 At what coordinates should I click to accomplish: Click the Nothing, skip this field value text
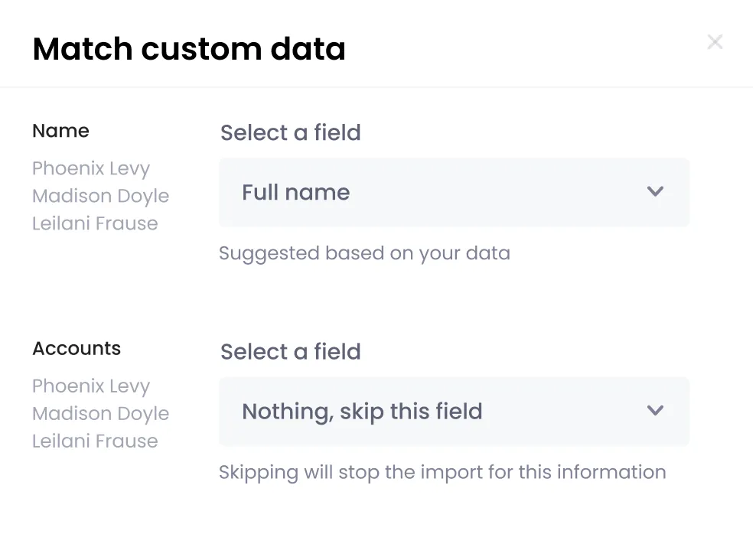(362, 412)
